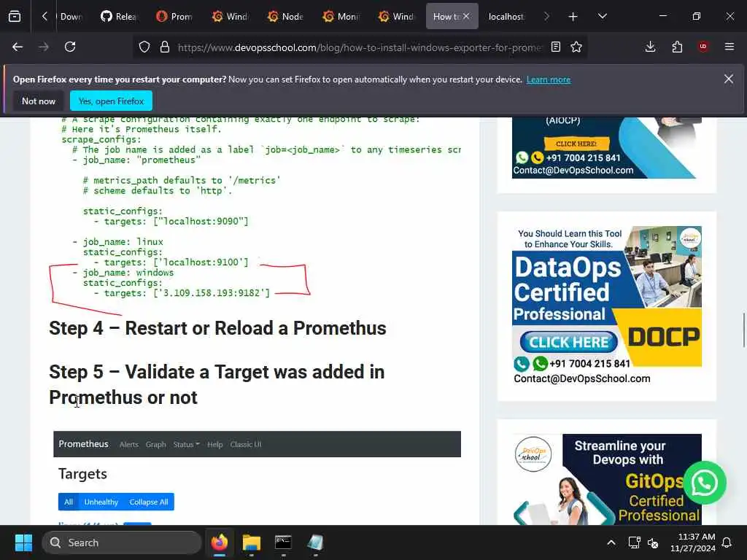Open the Windows Start menu
This screenshot has width=747, height=560.
tap(23, 542)
